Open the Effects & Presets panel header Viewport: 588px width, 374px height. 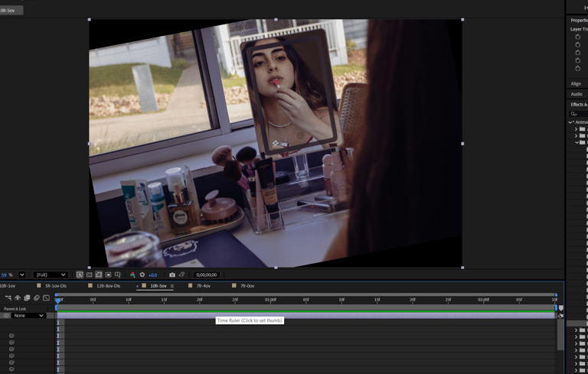pyautogui.click(x=579, y=105)
